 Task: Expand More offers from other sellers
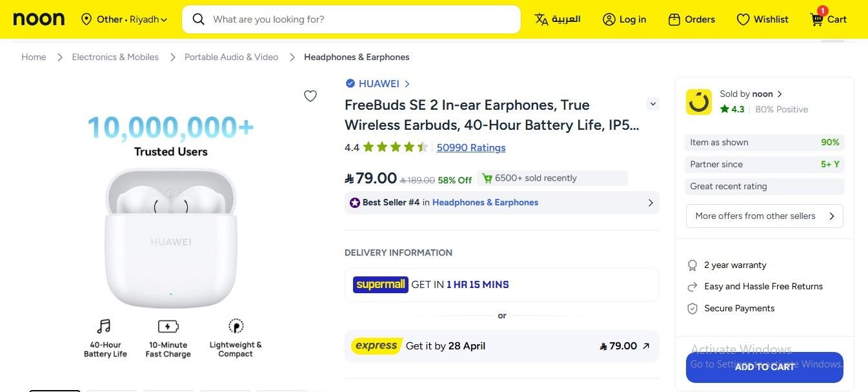pyautogui.click(x=764, y=216)
